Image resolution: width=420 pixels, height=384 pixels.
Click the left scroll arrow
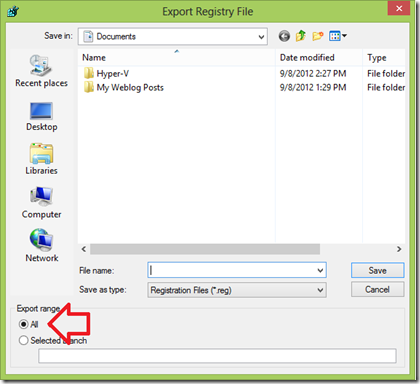(x=84, y=249)
